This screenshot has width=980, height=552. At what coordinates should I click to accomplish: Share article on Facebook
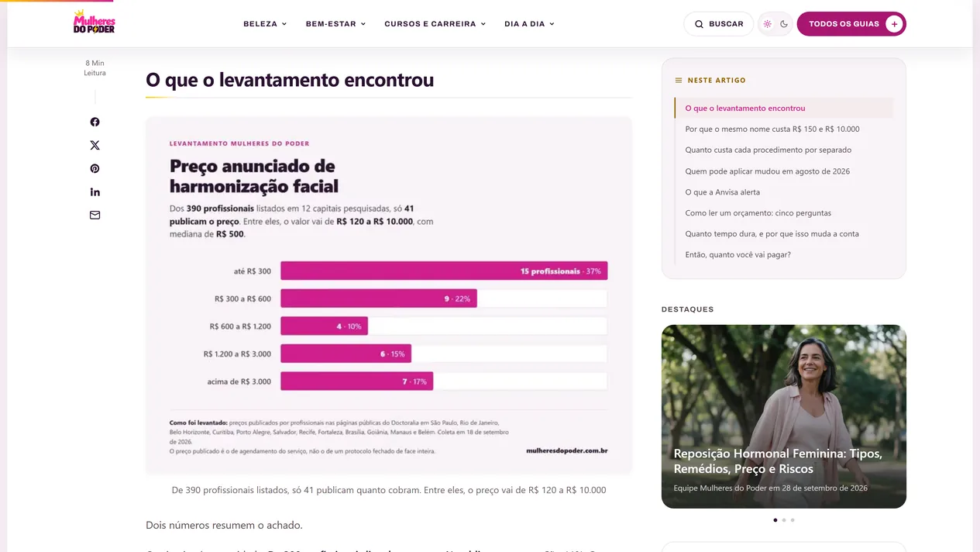click(95, 122)
